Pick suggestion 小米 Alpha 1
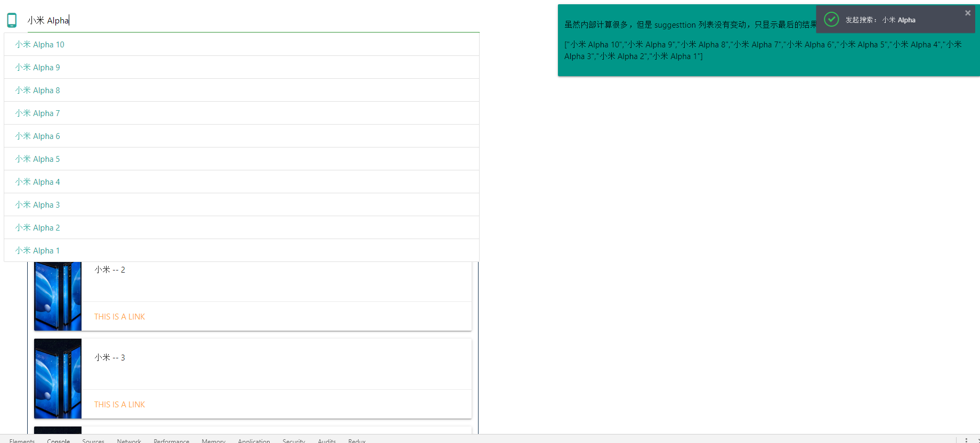The width and height of the screenshot is (980, 443). 241,250
